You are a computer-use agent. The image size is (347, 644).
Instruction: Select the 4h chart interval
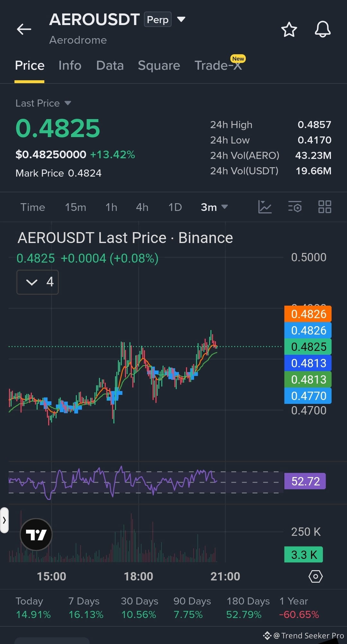(142, 207)
